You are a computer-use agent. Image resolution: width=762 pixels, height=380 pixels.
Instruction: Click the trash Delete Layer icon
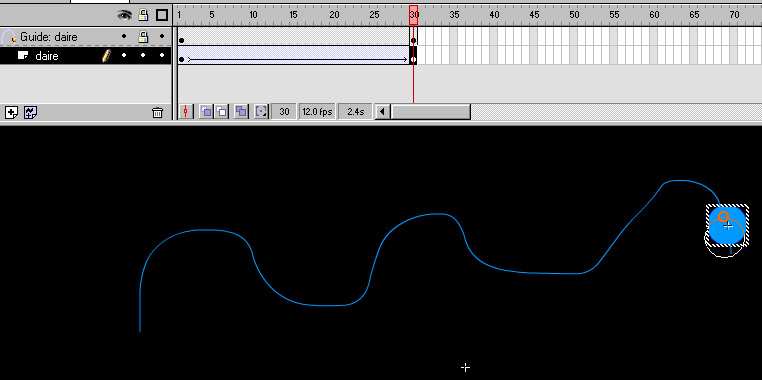tap(157, 113)
